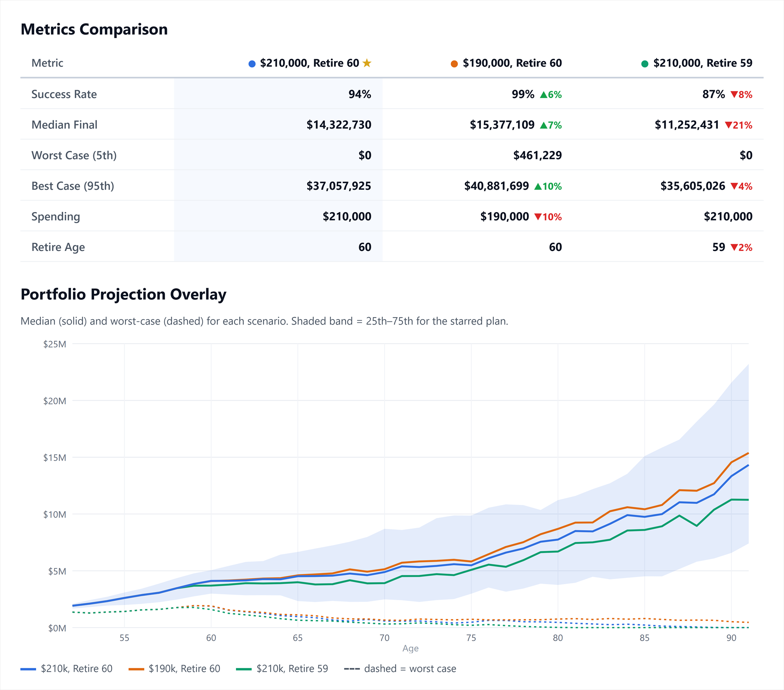The image size is (784, 690).
Task: Click the green dot in the $210,000, Retire 59 header
Action: (x=644, y=64)
